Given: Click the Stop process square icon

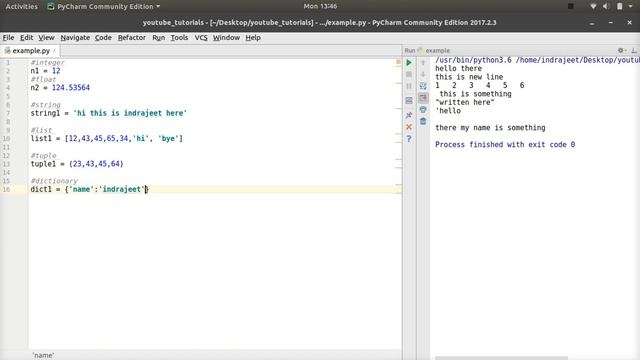Looking at the screenshot, I should [409, 74].
